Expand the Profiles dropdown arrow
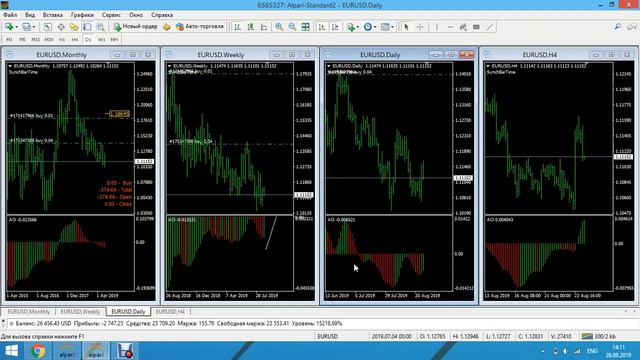 pos(34,27)
